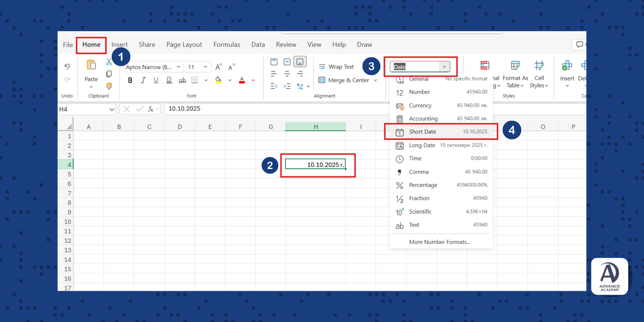The image size is (644, 322).
Task: Increase the cell indent
Action: [x=287, y=86]
